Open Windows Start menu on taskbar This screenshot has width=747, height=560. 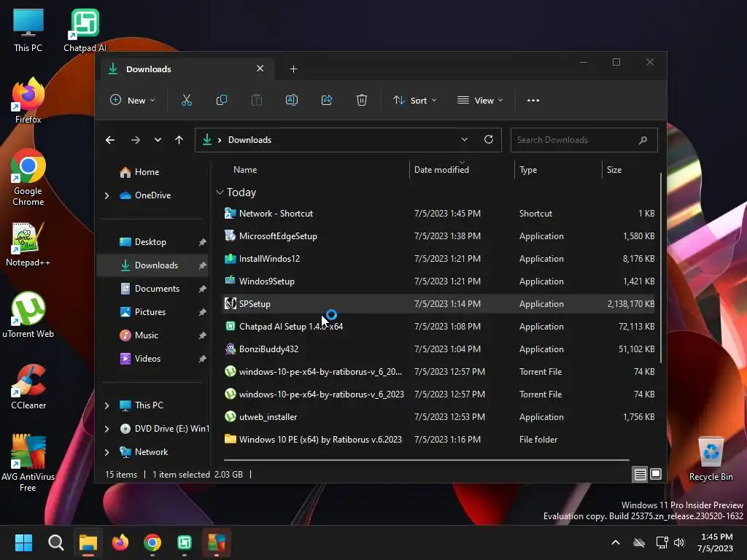point(23,542)
